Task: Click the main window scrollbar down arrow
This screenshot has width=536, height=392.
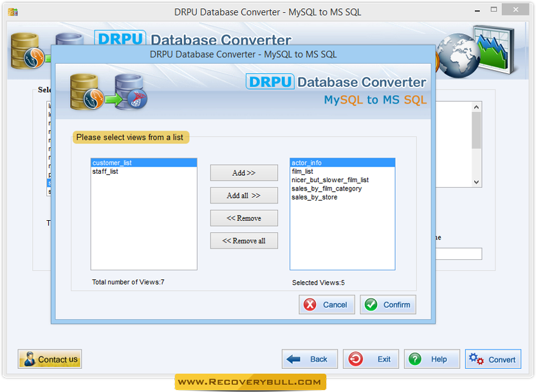Action: [477, 182]
